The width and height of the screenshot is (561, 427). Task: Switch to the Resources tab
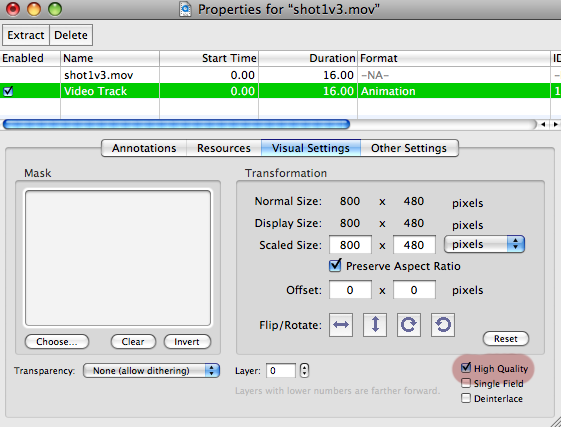click(224, 148)
